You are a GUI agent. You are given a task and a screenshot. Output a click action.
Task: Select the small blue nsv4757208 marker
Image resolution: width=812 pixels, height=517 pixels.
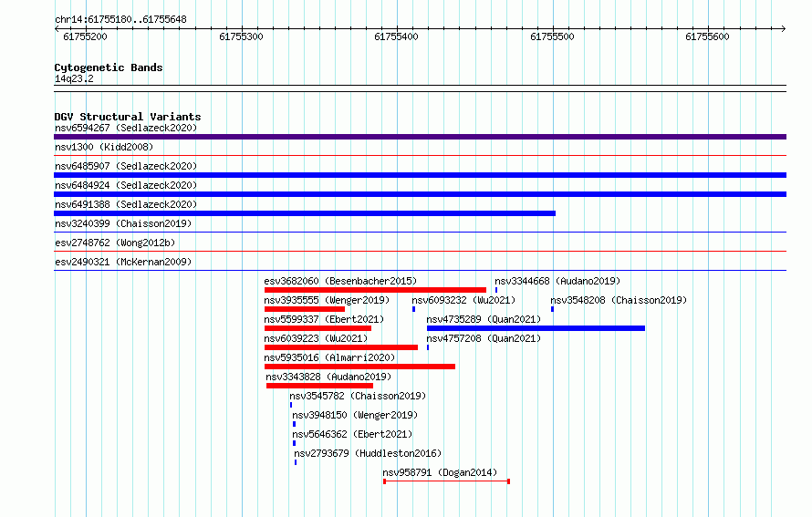[428, 347]
